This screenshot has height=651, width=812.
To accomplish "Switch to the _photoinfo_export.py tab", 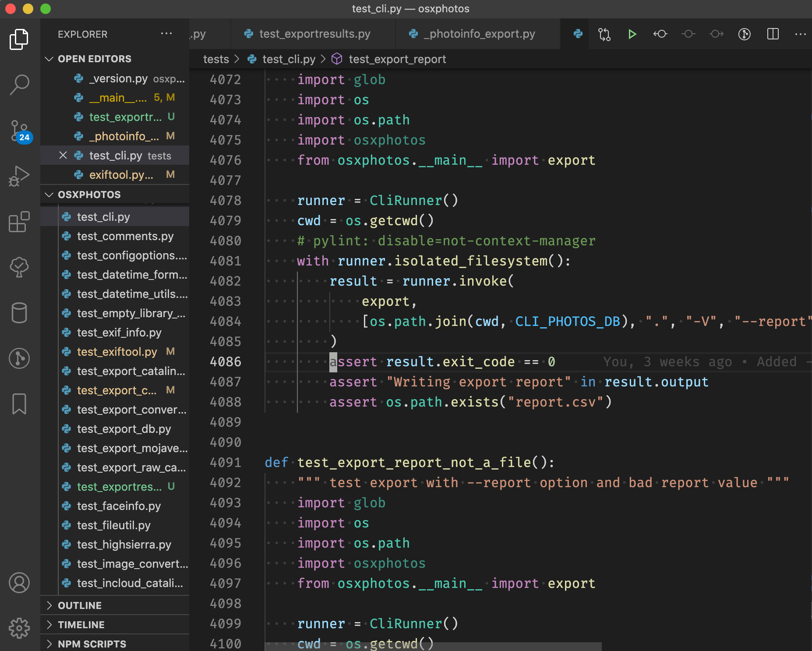I will 479,34.
